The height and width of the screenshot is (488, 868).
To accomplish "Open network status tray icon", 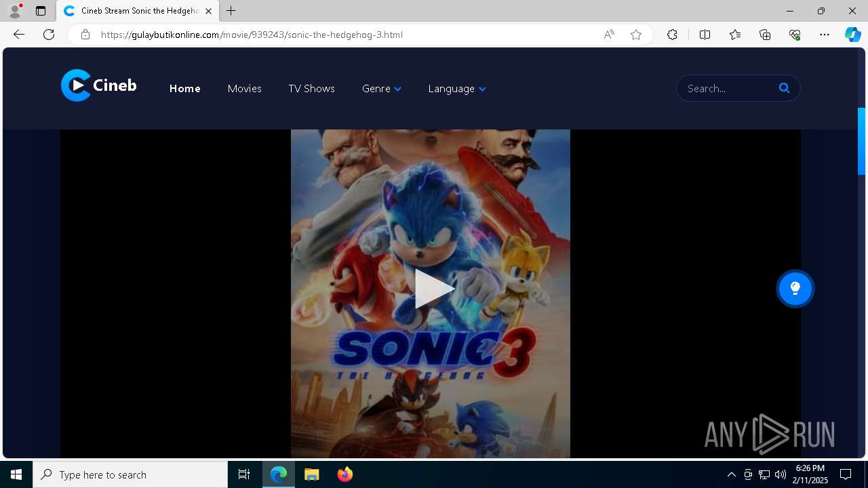I will tap(764, 474).
